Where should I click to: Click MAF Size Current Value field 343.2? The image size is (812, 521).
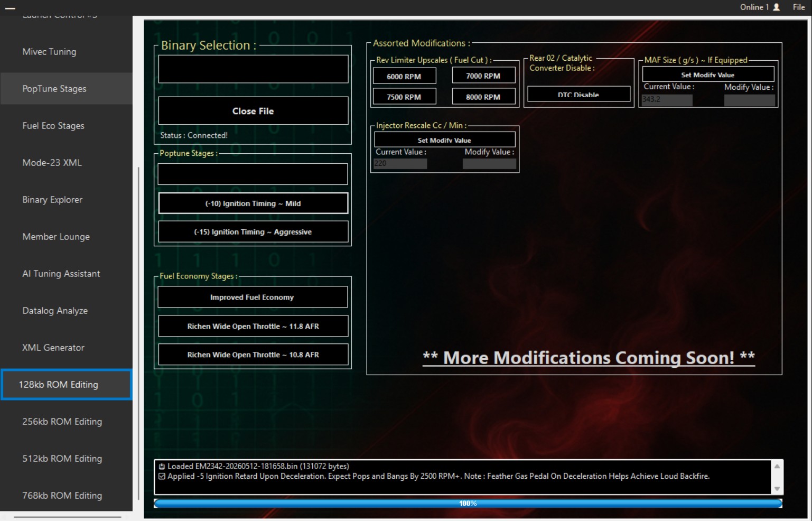667,100
